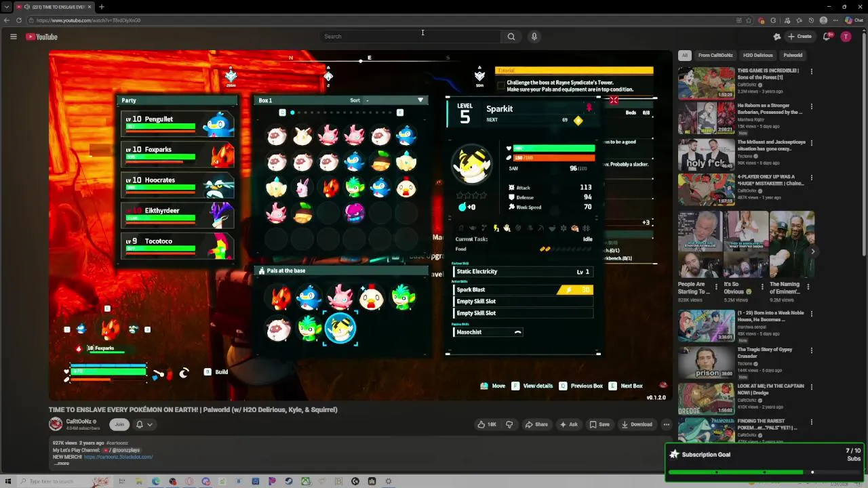The width and height of the screenshot is (868, 488).
Task: Open the YouTube guide hamburger menu
Action: click(13, 37)
